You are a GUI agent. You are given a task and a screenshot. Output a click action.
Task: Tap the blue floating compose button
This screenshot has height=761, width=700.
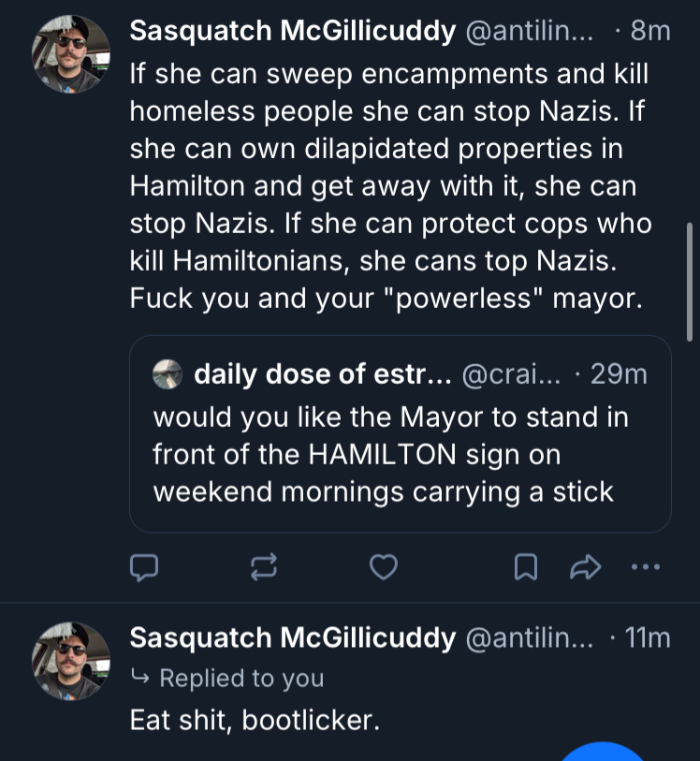[604, 752]
